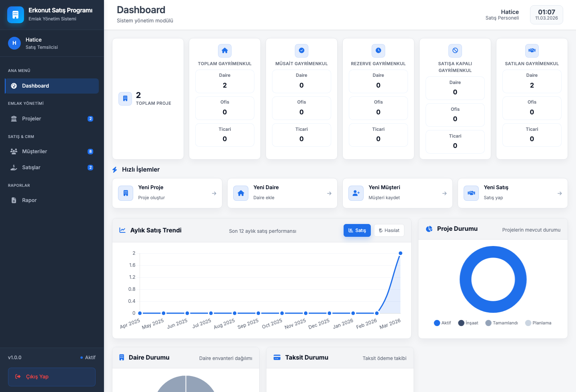Click the blocked icon above Satışa Kapalı Gayrimenkul

(455, 51)
